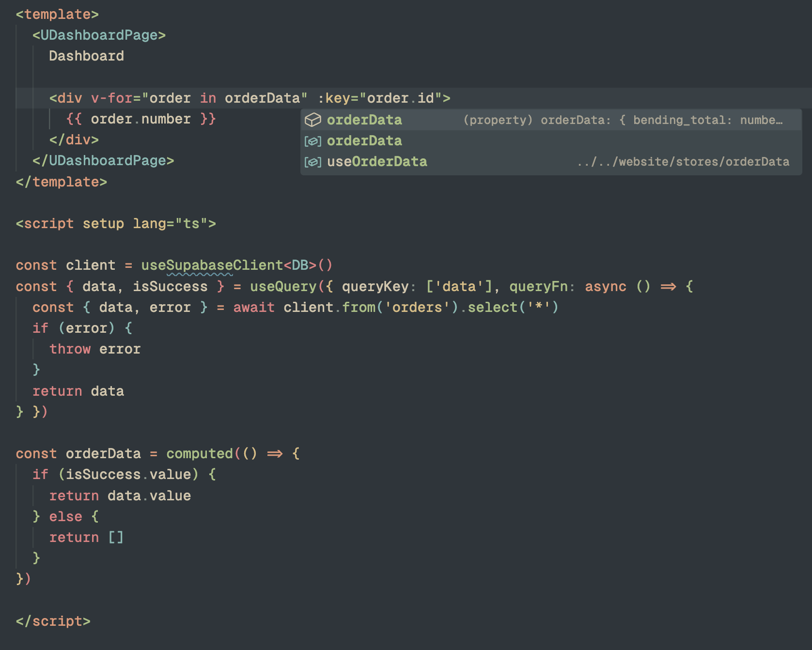Click '.select' method call

pyautogui.click(x=489, y=308)
